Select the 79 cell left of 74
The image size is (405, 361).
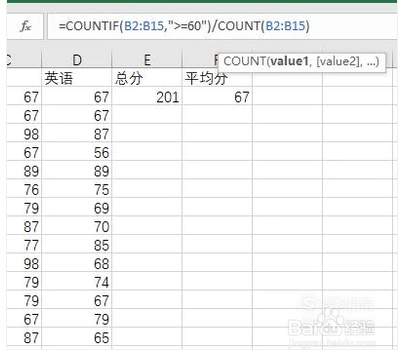(24, 282)
